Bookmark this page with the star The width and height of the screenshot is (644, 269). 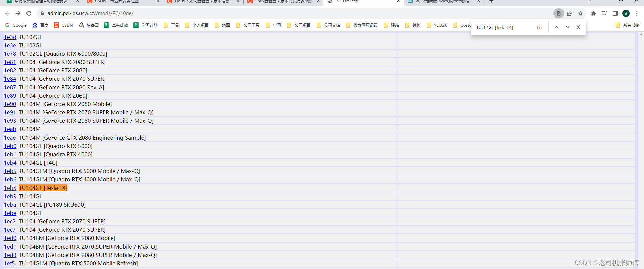580,13
